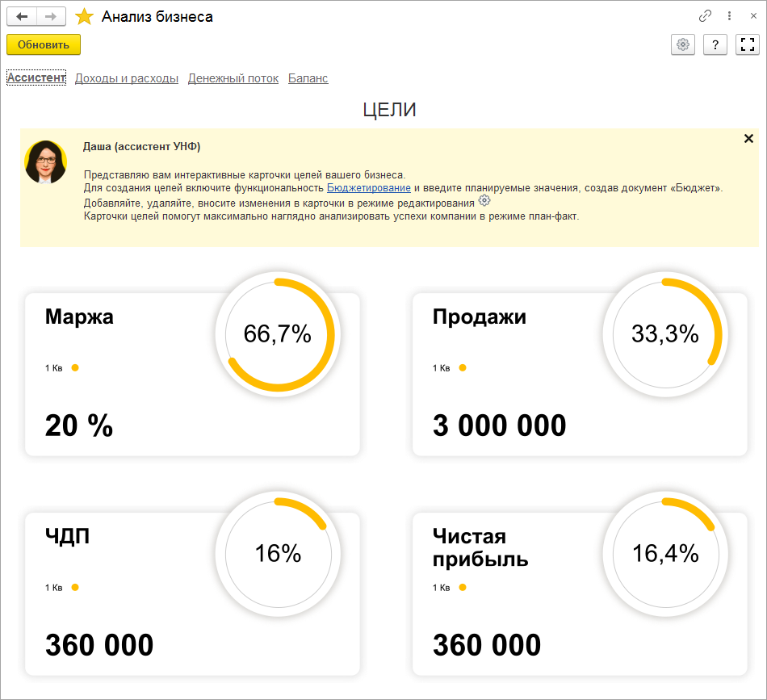The image size is (767, 700).
Task: Expand to full screen mode button
Action: (x=748, y=45)
